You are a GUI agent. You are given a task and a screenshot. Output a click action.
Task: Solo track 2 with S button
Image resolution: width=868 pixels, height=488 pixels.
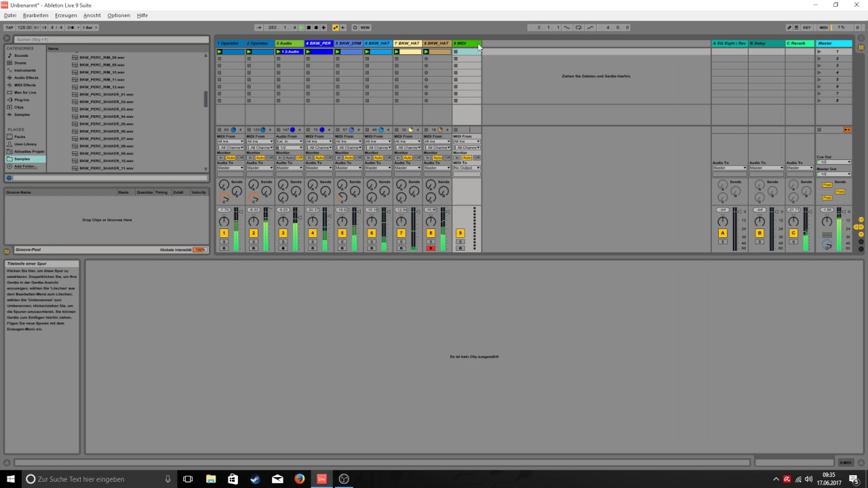point(254,241)
